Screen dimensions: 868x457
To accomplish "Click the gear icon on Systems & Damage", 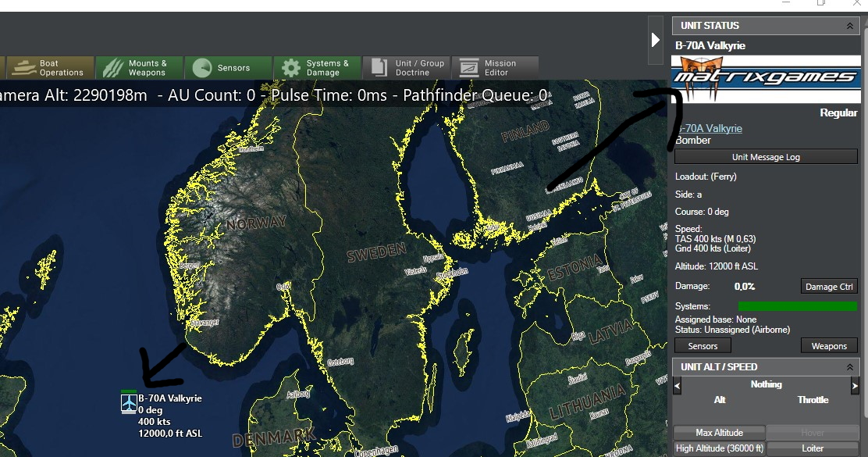I will [x=291, y=68].
